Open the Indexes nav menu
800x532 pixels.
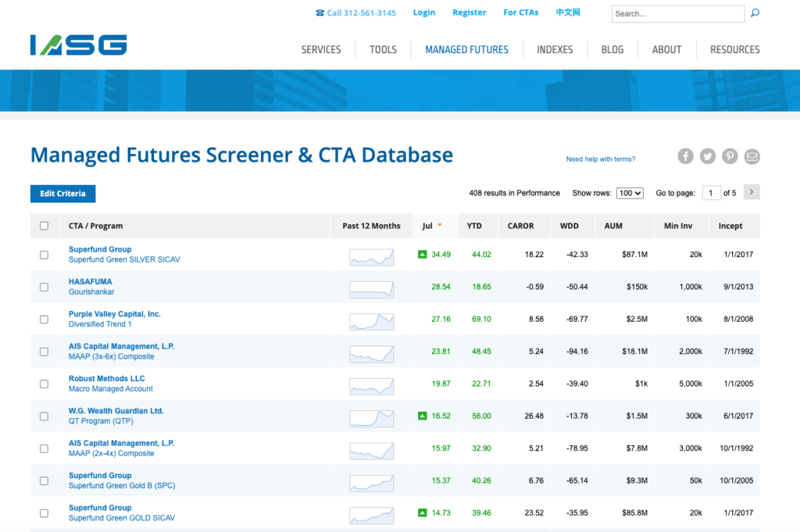555,49
